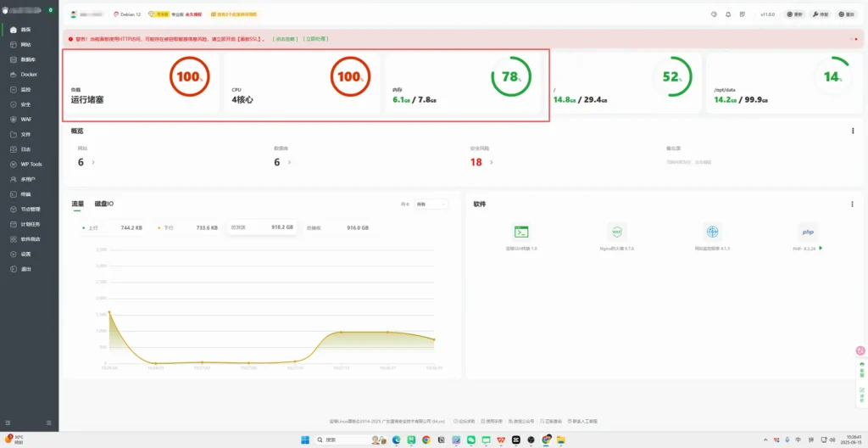Click the /opt/data disk 14% gauge
Image resolution: width=868 pixels, height=448 pixels.
coord(833,76)
